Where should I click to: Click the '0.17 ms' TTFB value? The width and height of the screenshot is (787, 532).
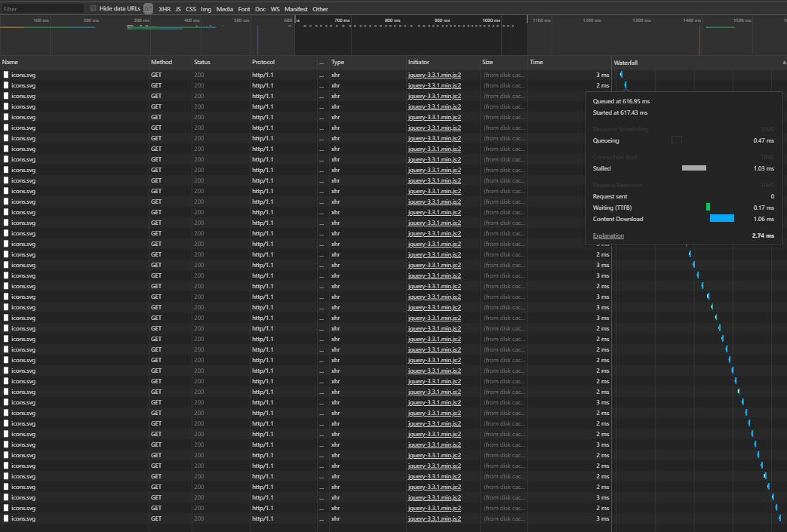[x=764, y=208]
